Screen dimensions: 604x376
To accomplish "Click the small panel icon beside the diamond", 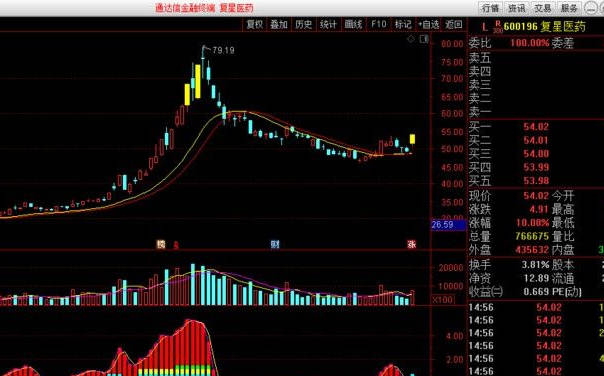I will click(x=424, y=39).
